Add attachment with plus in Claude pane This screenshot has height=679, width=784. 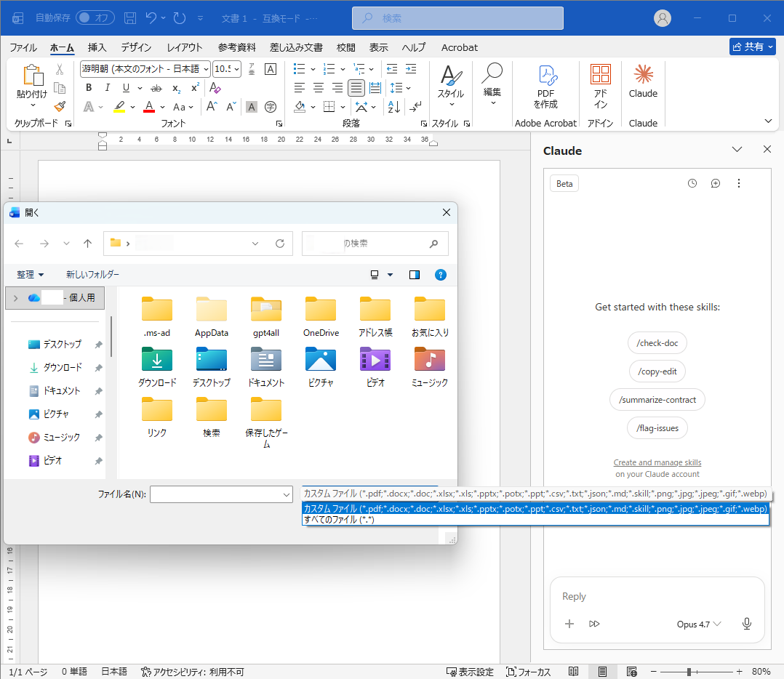569,624
